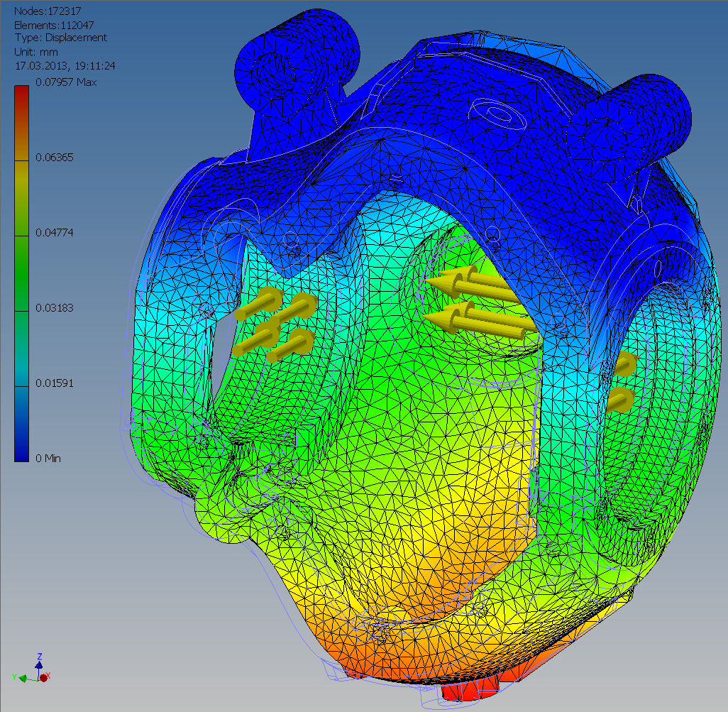
Task: Click the red-orange segment of the color bar
Action: 21,123
